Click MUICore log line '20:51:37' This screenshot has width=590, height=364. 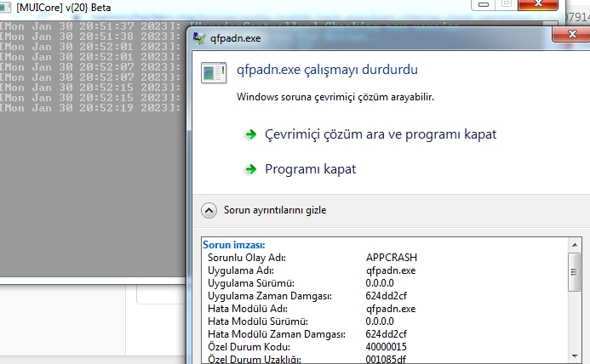[90, 26]
